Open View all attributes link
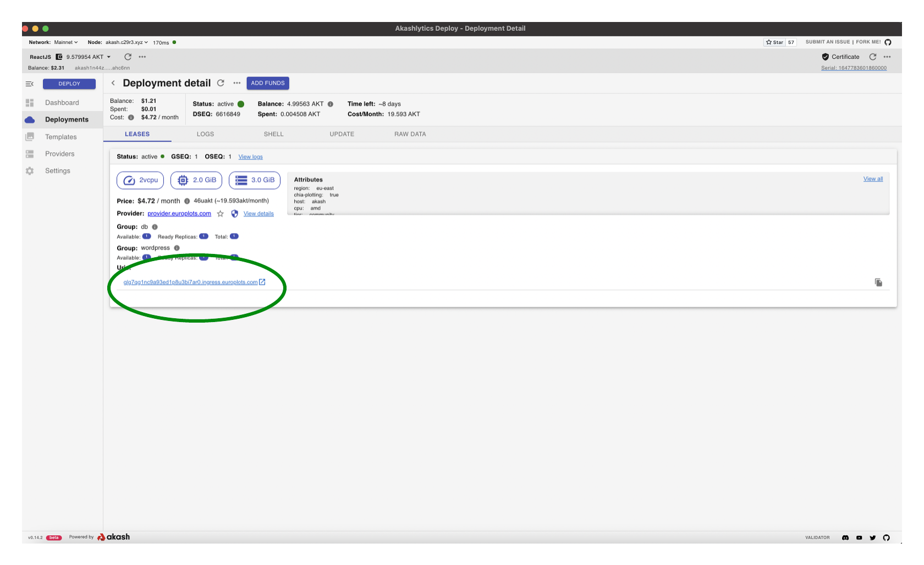This screenshot has height=565, width=924. tap(873, 179)
